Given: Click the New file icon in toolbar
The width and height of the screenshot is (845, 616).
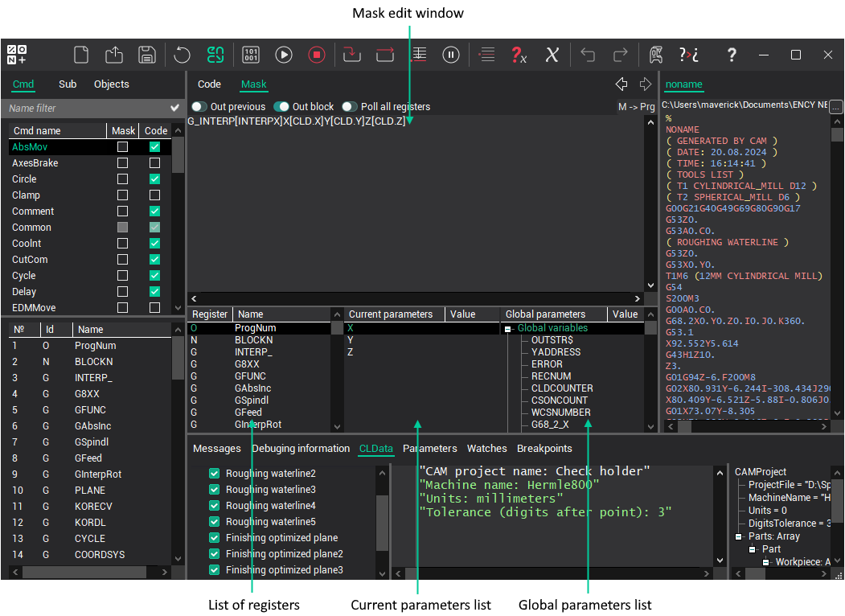Looking at the screenshot, I should tap(81, 55).
